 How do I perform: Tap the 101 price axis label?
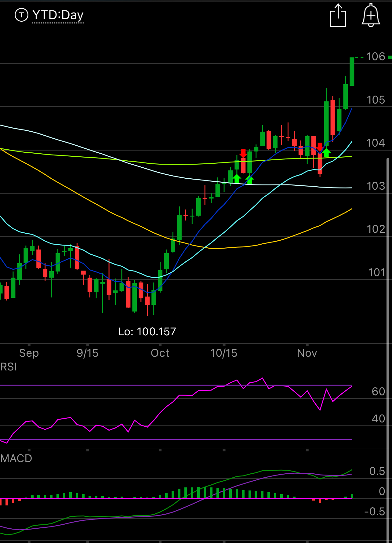376,272
